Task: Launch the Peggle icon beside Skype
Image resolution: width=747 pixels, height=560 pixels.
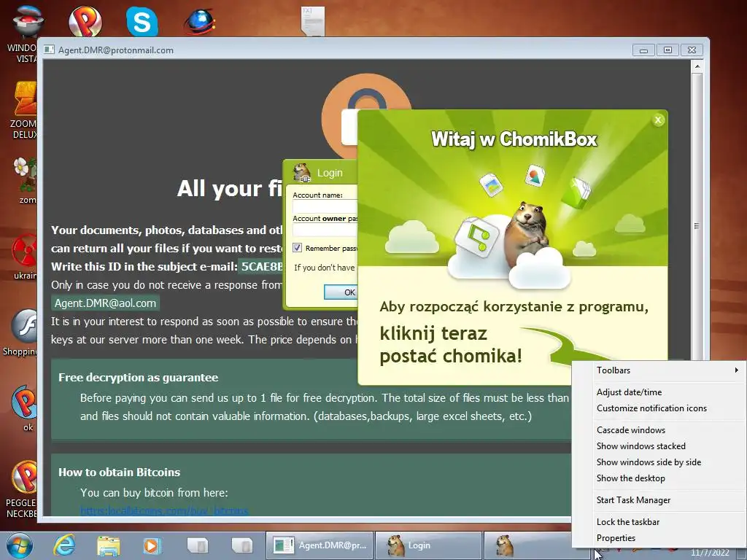Action: (85, 21)
